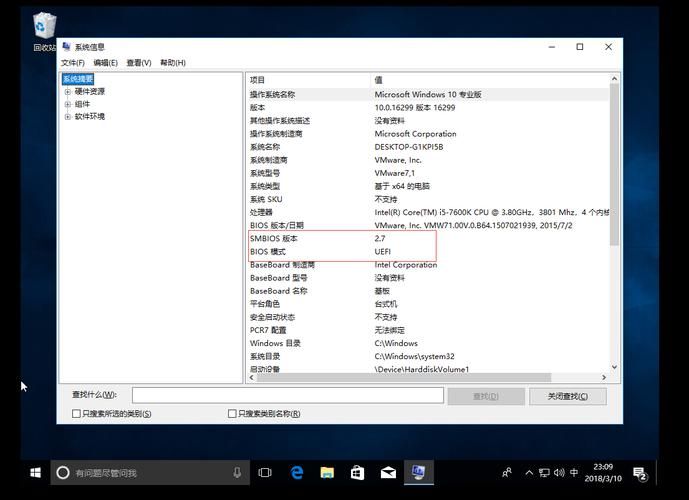689x500 pixels.
Task: Expand the 组件 tree node
Action: 68,104
